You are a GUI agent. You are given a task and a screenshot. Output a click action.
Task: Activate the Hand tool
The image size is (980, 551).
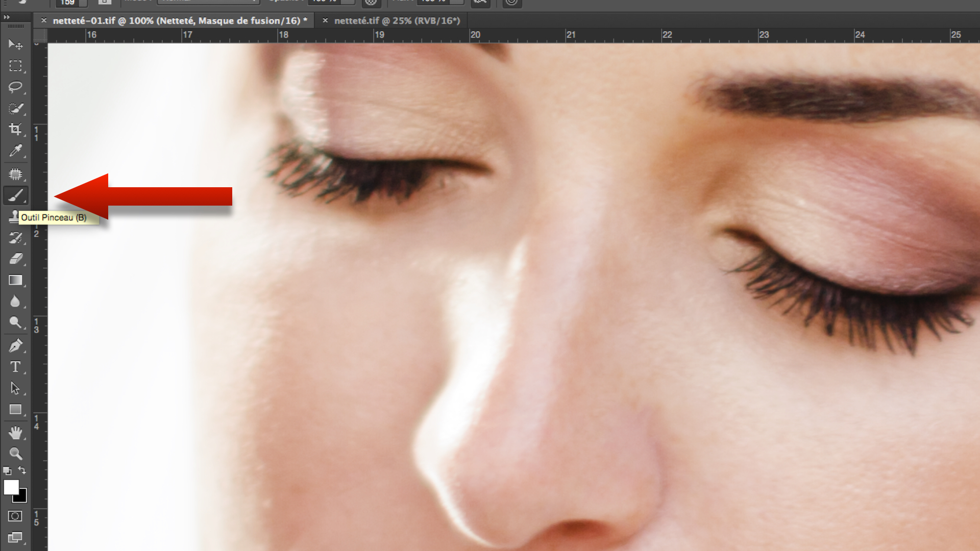click(x=15, y=433)
